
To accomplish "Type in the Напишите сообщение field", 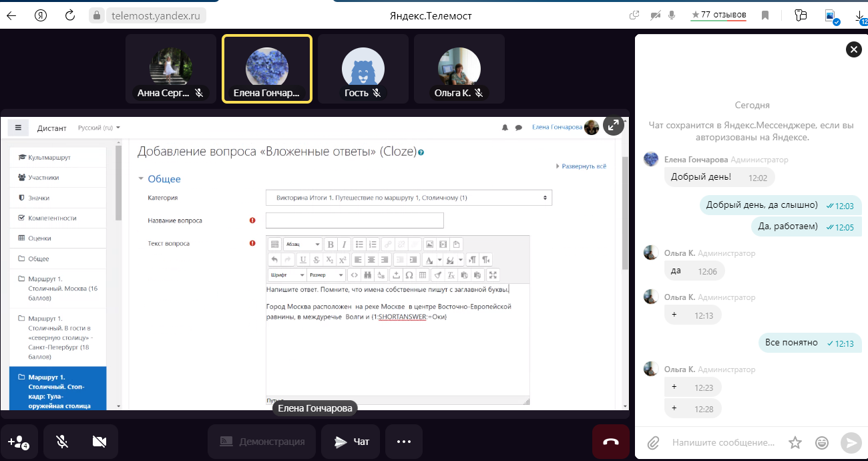I will 724,442.
